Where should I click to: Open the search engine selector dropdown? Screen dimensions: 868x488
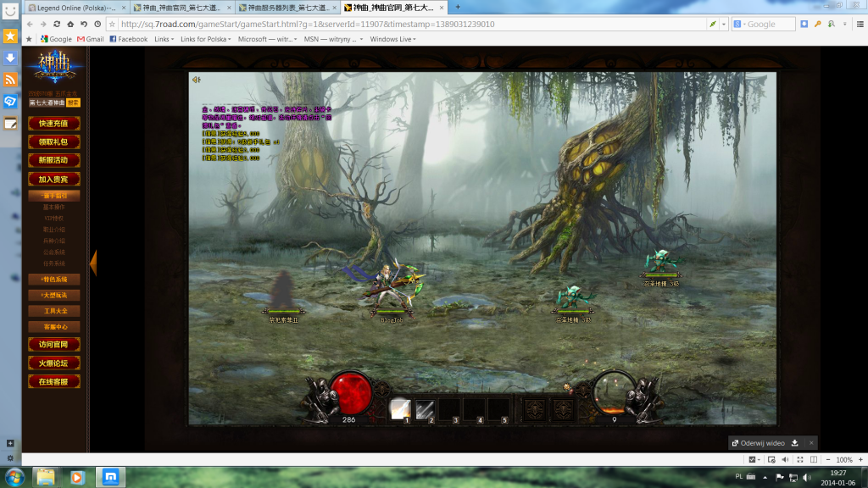[x=739, y=25]
